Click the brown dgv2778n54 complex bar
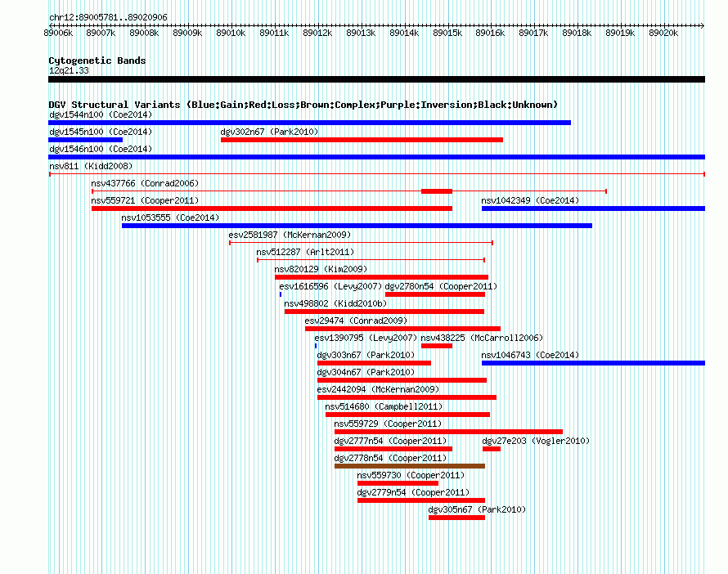The width and height of the screenshot is (728, 574). coord(410,466)
